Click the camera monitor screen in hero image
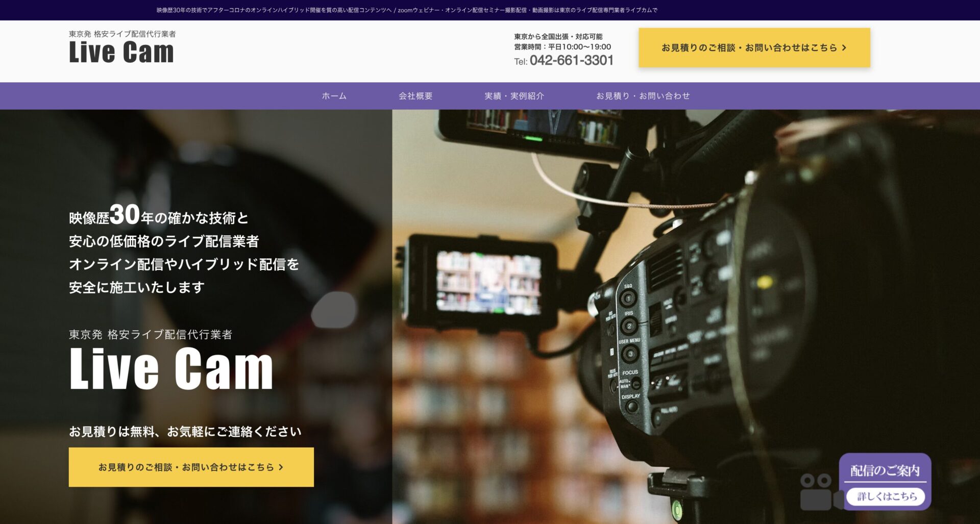 [488, 282]
